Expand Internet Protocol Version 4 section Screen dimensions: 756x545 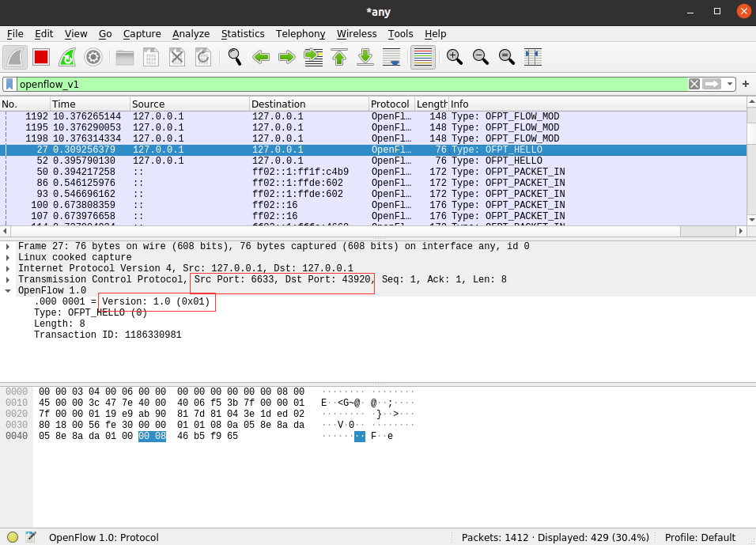click(x=8, y=269)
